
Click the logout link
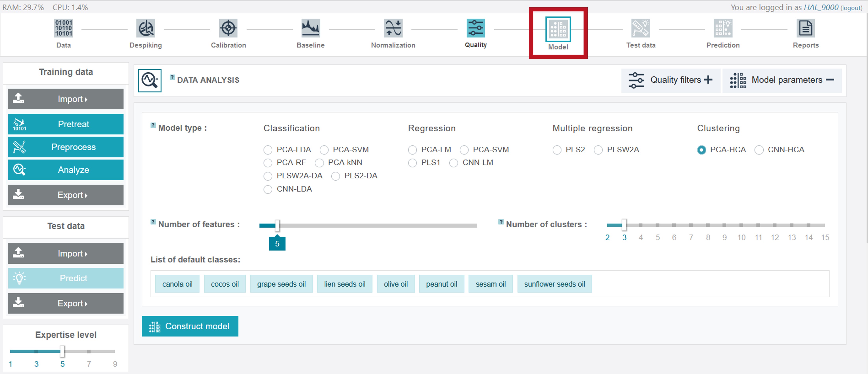click(x=851, y=8)
